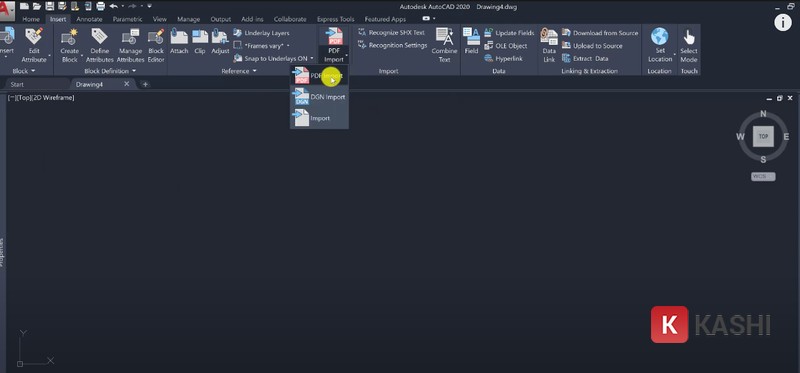Click the Undo arrow icon

(114, 6)
